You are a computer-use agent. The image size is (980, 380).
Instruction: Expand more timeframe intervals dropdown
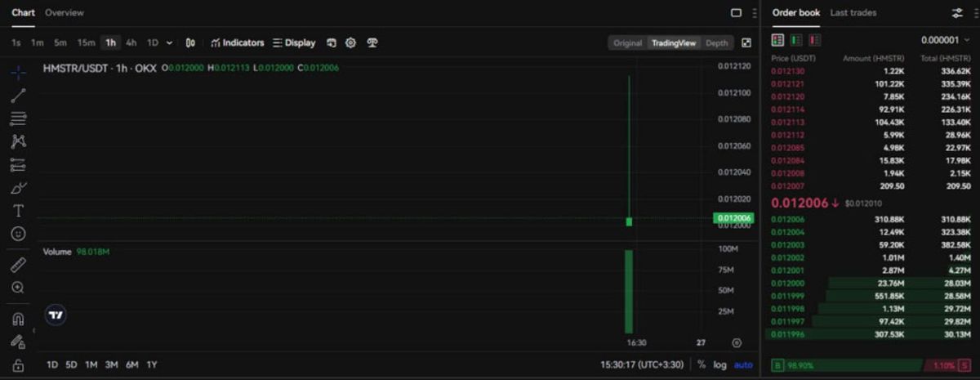(x=169, y=42)
